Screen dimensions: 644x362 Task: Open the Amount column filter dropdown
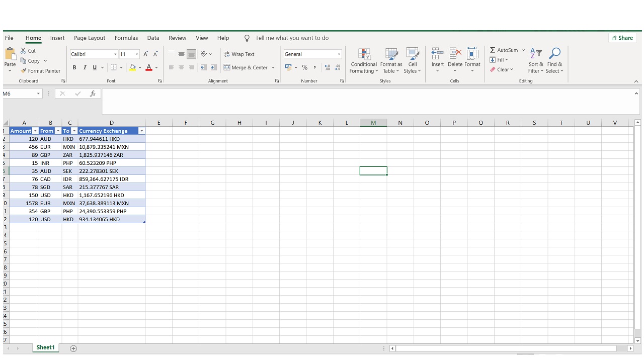tap(35, 131)
